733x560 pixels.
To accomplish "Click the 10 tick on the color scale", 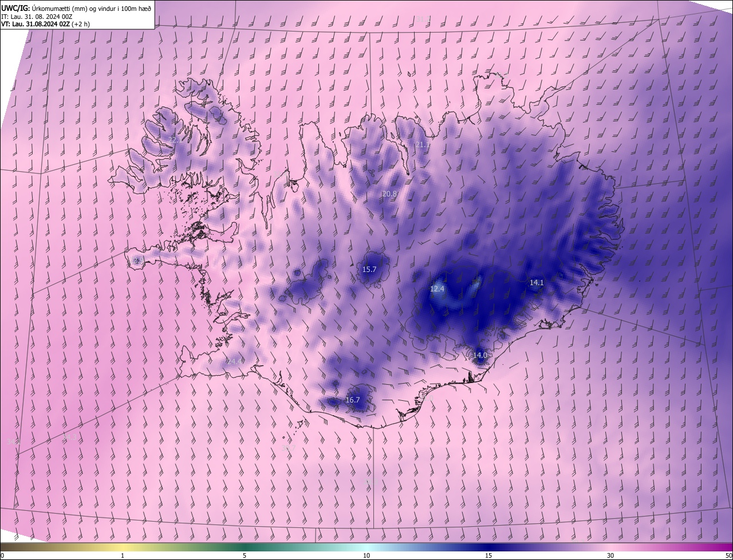I will (x=366, y=555).
